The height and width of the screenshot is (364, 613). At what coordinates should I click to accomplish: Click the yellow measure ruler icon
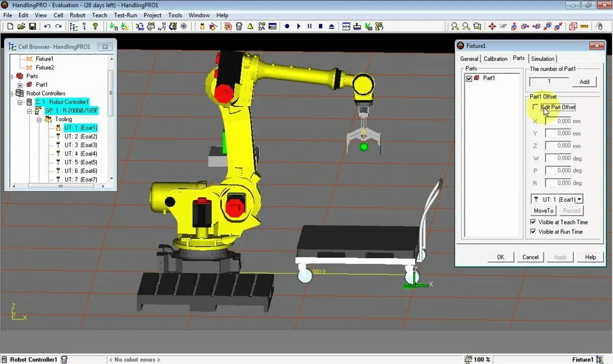584,26
